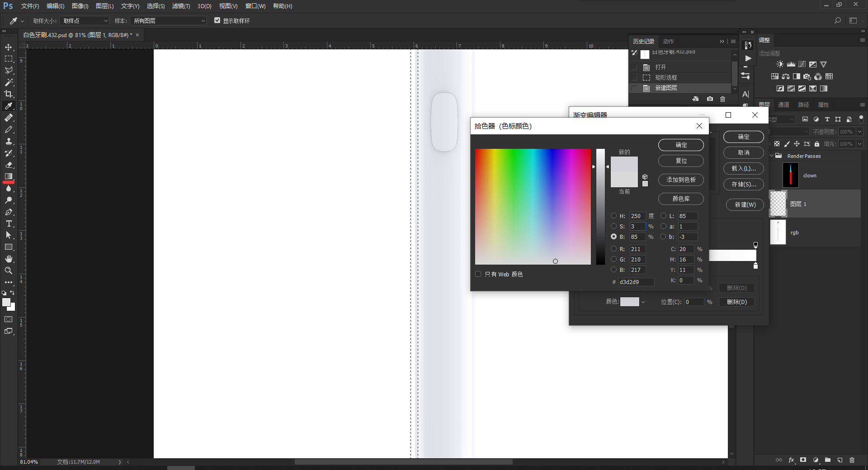Select the Zoom tool in the toolbar
The width and height of the screenshot is (868, 470).
click(9, 271)
